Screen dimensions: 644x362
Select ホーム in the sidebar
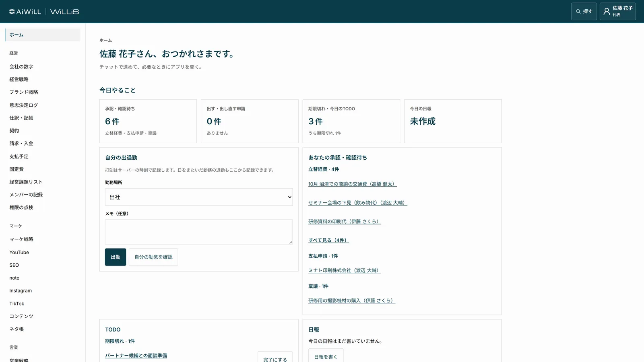point(43,35)
